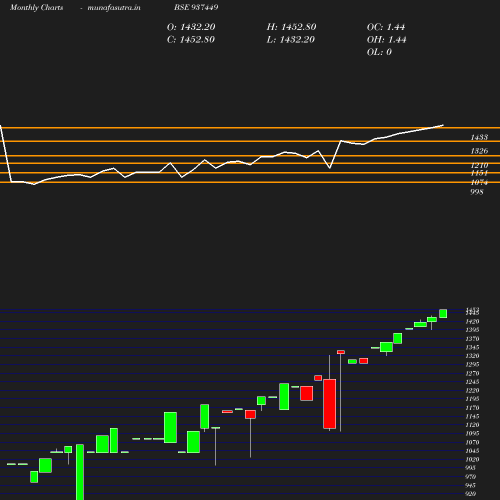Click the 1395 price axis label
This screenshot has width=500, height=500.
click(472, 330)
